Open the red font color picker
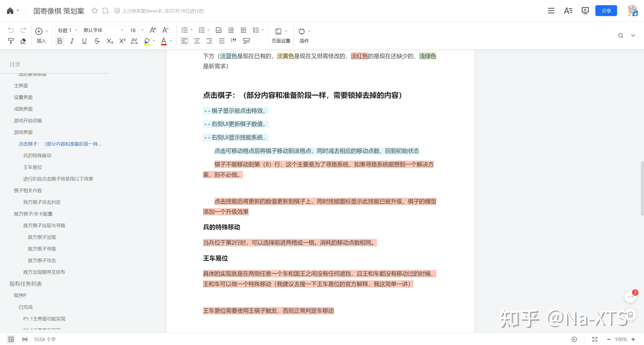Image resolution: width=644 pixels, height=345 pixels. point(164,41)
